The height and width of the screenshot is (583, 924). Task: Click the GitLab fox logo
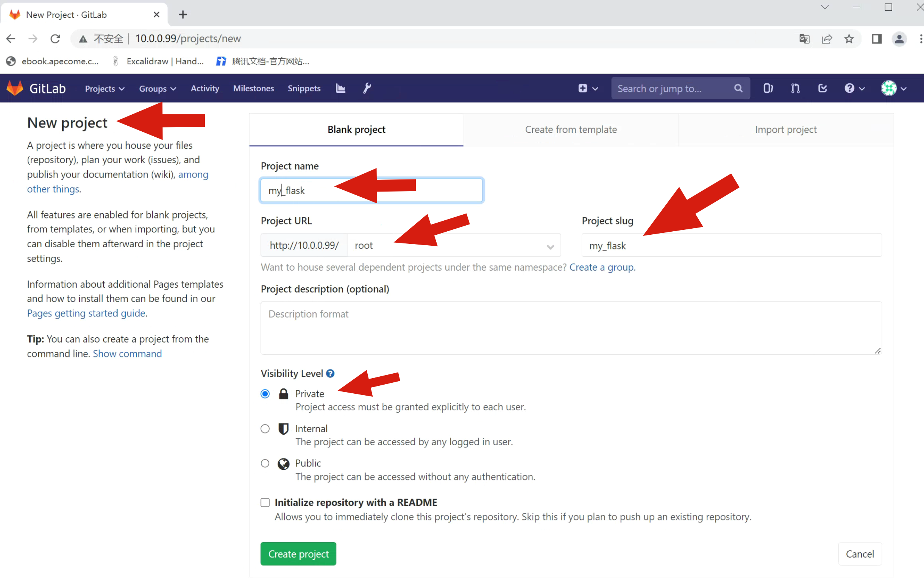pos(15,88)
